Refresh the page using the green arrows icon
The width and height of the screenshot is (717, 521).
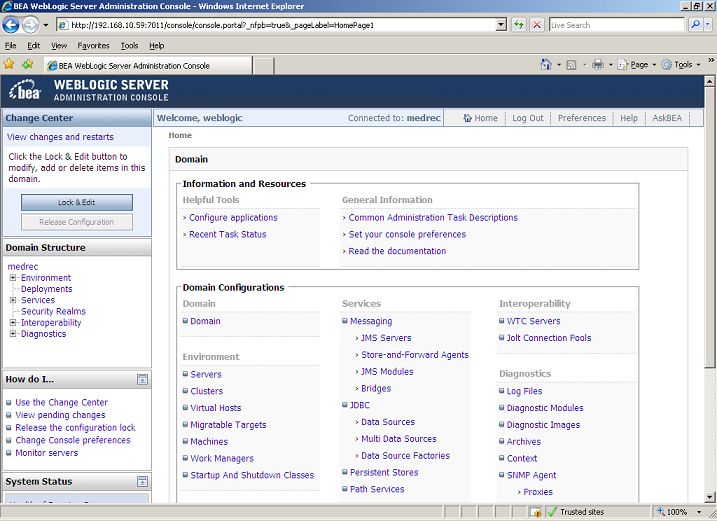coord(518,25)
